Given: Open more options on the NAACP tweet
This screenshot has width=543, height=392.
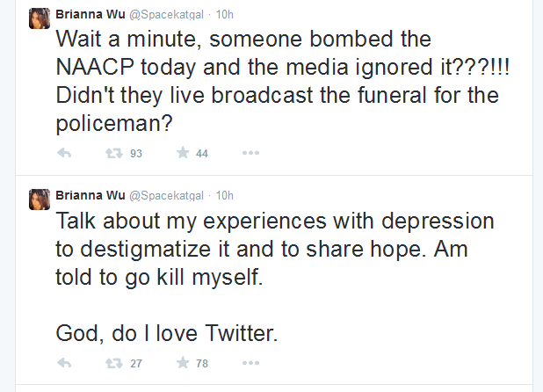Looking at the screenshot, I should (250, 153).
